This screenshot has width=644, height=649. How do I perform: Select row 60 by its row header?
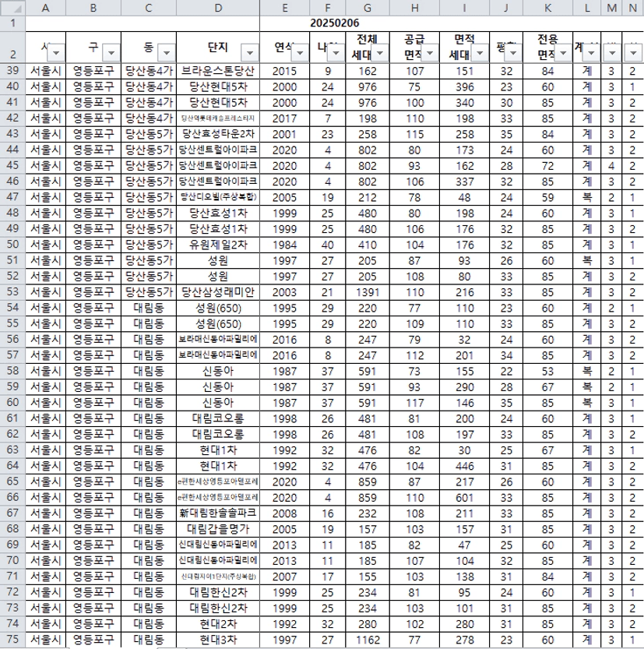pyautogui.click(x=12, y=402)
